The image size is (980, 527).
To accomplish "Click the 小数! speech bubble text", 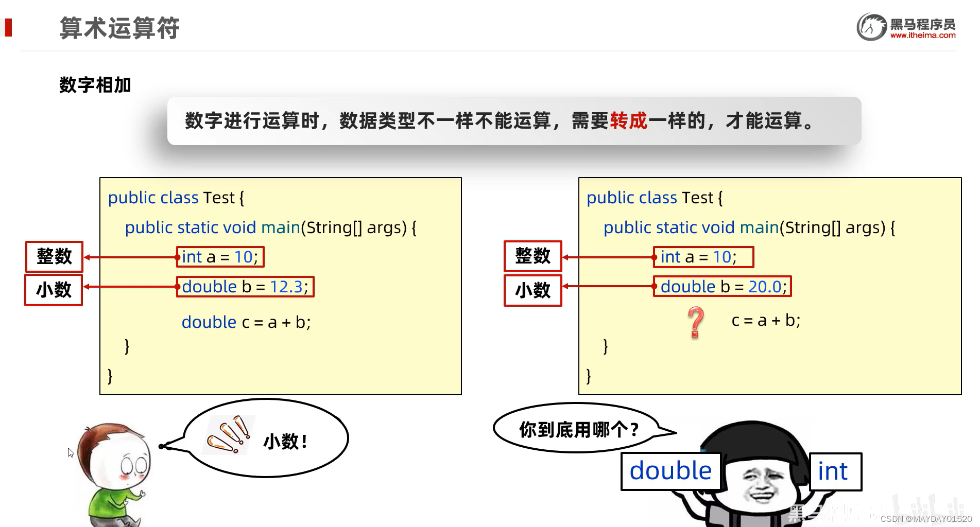I will (x=286, y=442).
